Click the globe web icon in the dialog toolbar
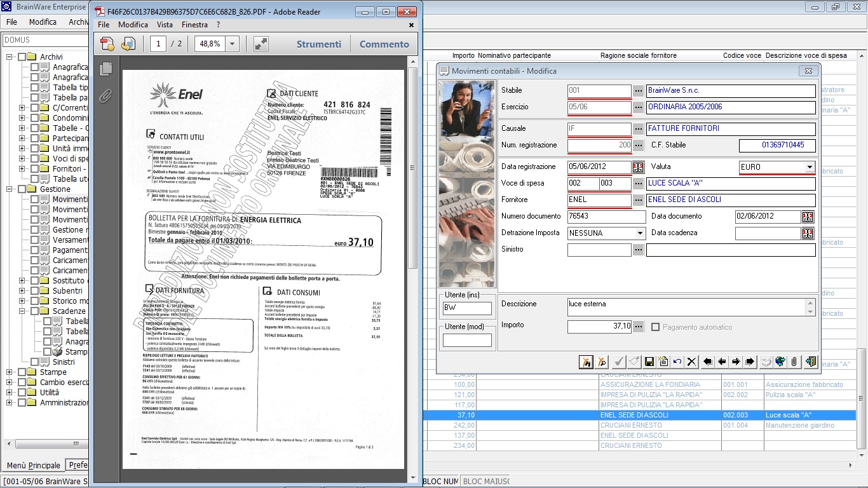Image resolution: width=868 pixels, height=488 pixels. coord(780,362)
